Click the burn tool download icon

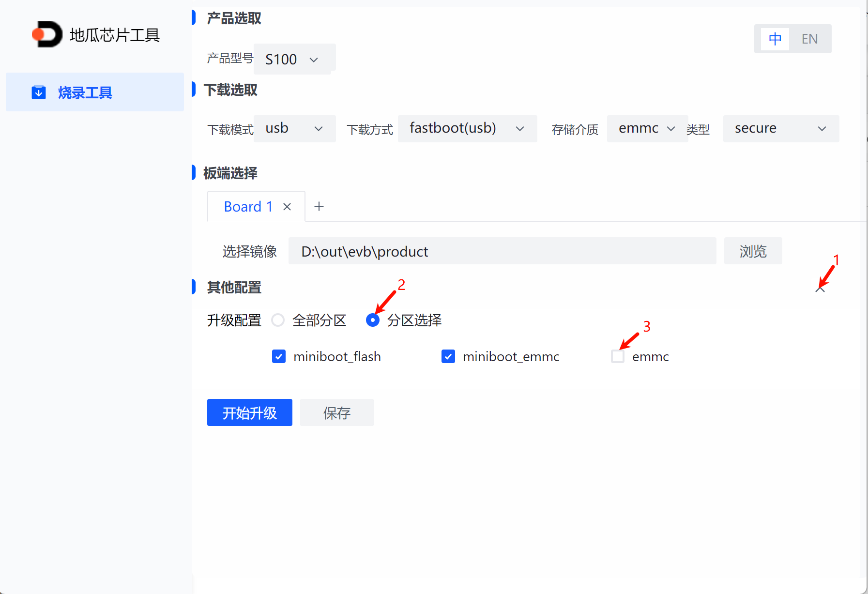[x=39, y=92]
